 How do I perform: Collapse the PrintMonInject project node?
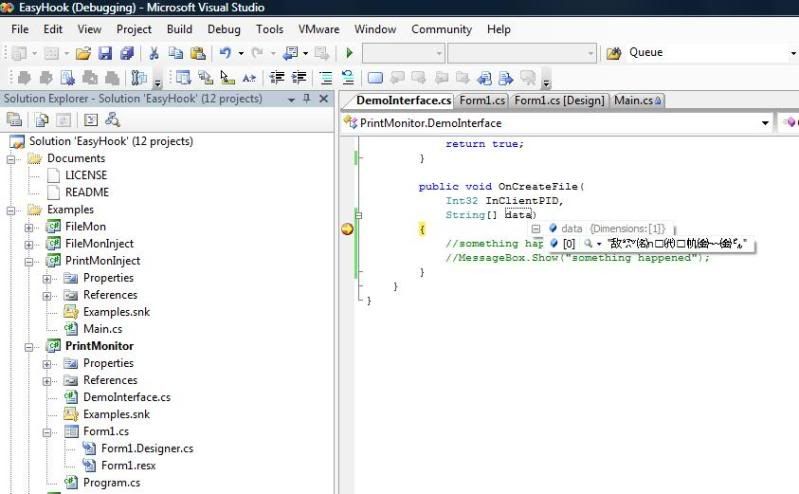pos(29,262)
